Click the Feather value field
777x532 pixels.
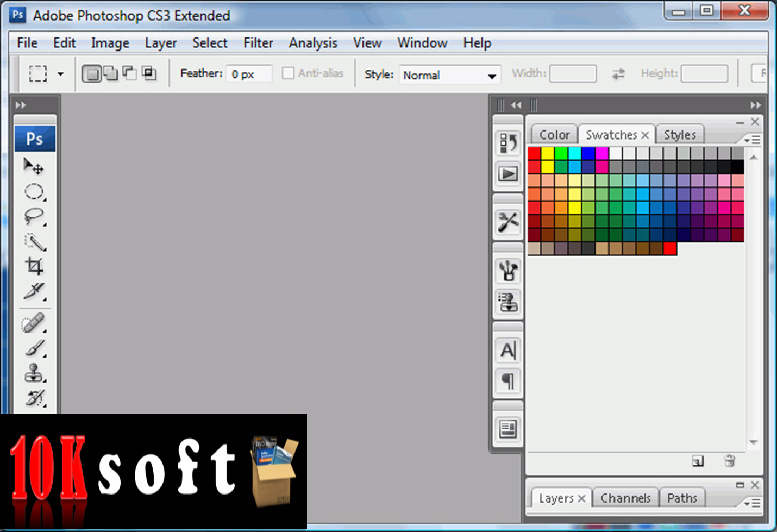point(249,74)
